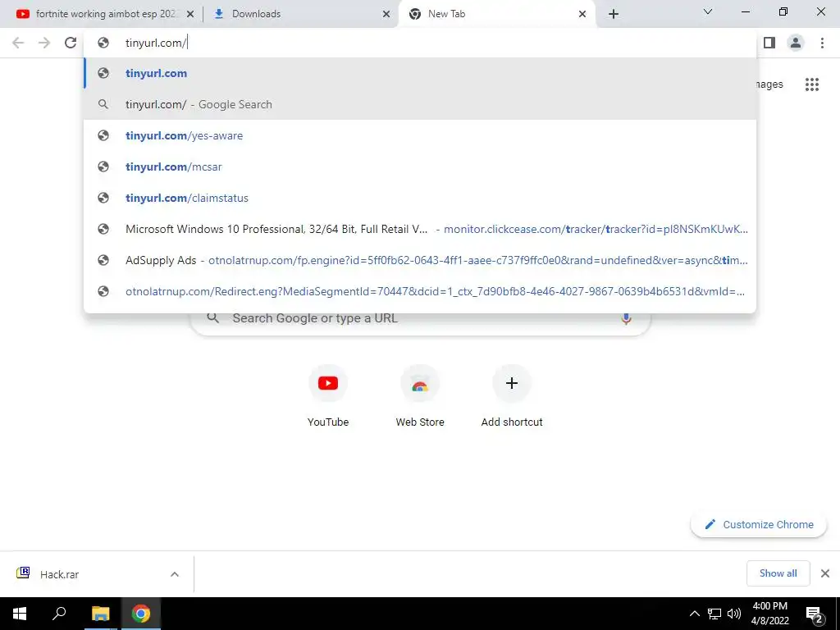
Task: Expand Hack.rar download options arrow
Action: pyautogui.click(x=175, y=574)
